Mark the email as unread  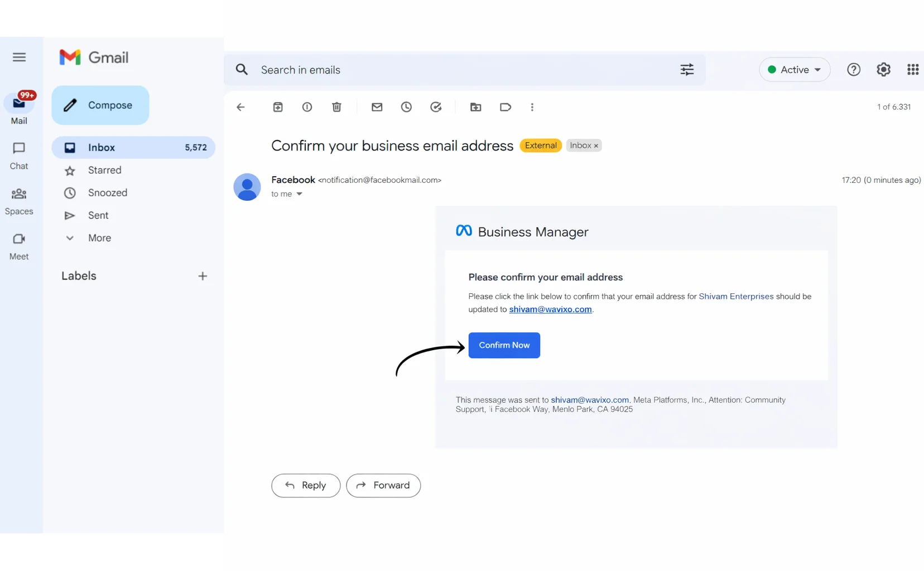coord(377,107)
